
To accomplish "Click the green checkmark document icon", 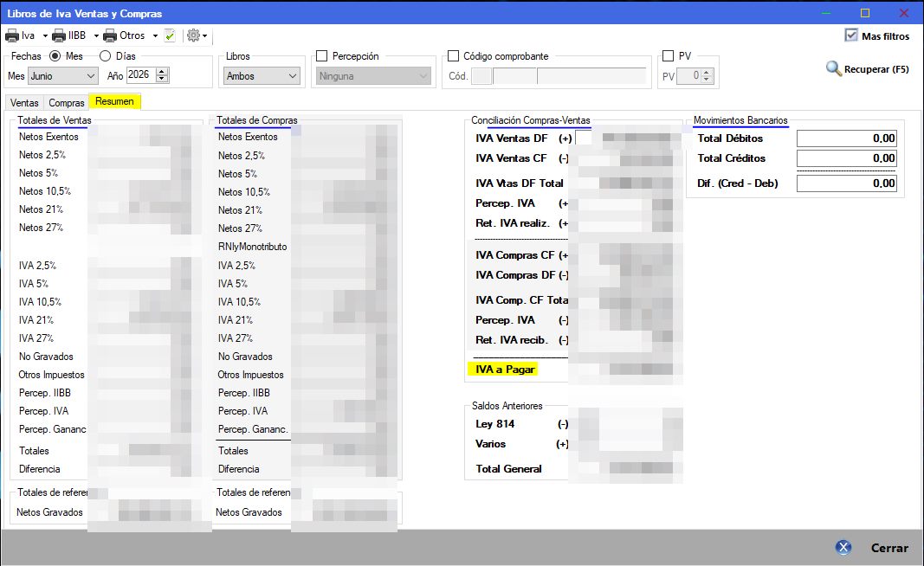I will 170,36.
